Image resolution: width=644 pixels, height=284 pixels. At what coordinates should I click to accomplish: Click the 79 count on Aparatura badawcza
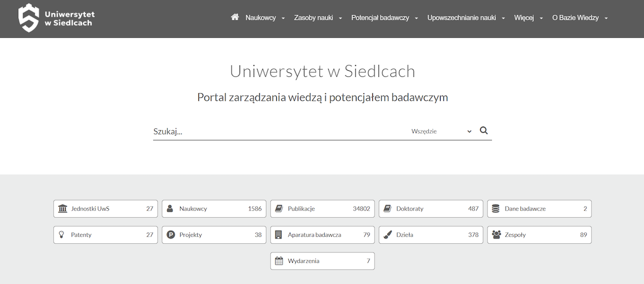coord(367,235)
